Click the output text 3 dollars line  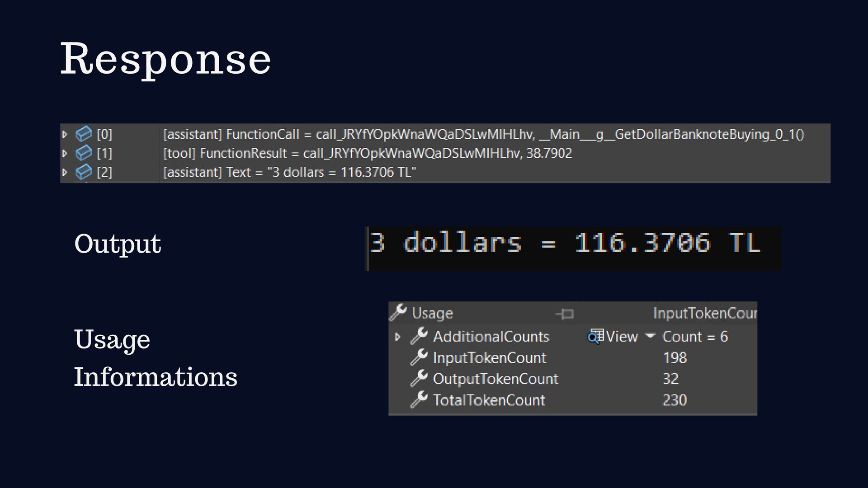pyautogui.click(x=565, y=243)
